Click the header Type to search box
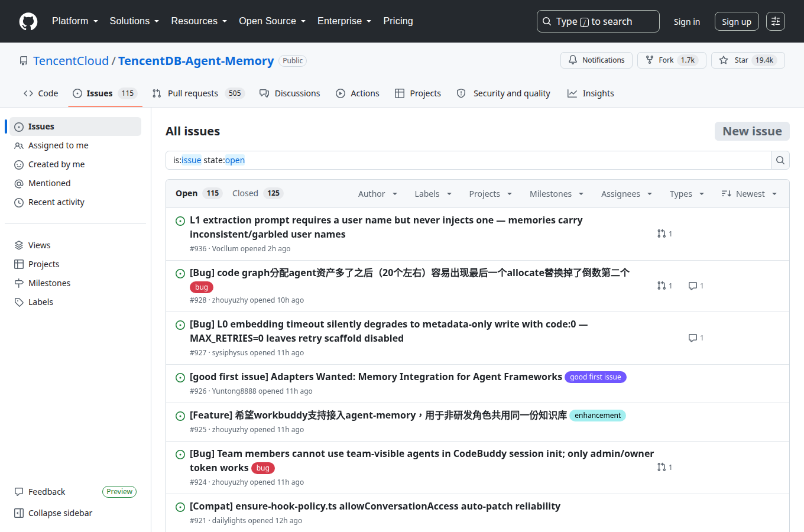 598,21
